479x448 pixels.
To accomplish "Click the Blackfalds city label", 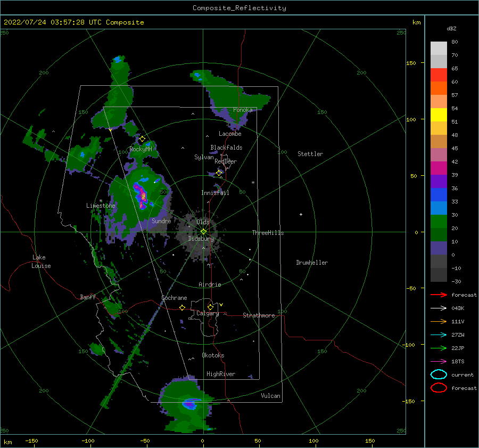I will tap(226, 148).
